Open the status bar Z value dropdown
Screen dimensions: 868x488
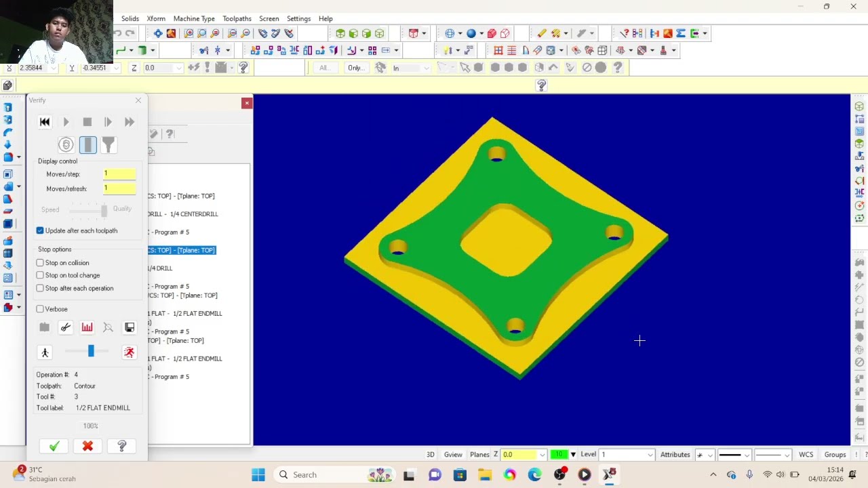[542, 455]
